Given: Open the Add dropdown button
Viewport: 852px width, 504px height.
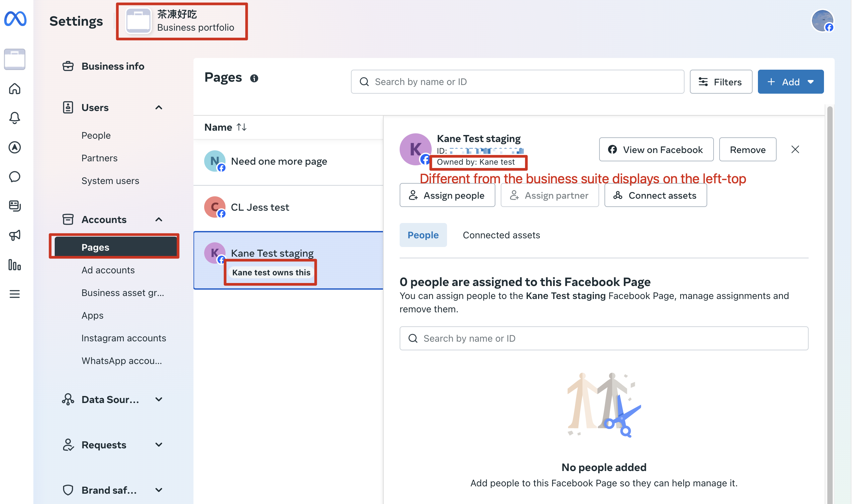Looking at the screenshot, I should coord(791,82).
